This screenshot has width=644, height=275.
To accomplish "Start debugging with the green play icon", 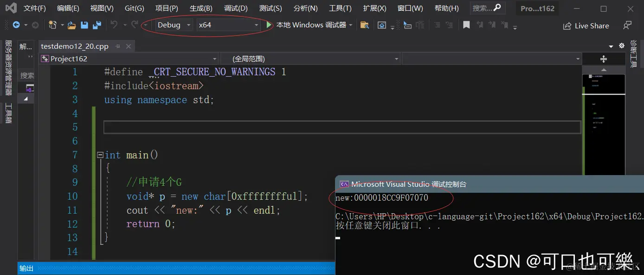I will click(x=269, y=25).
